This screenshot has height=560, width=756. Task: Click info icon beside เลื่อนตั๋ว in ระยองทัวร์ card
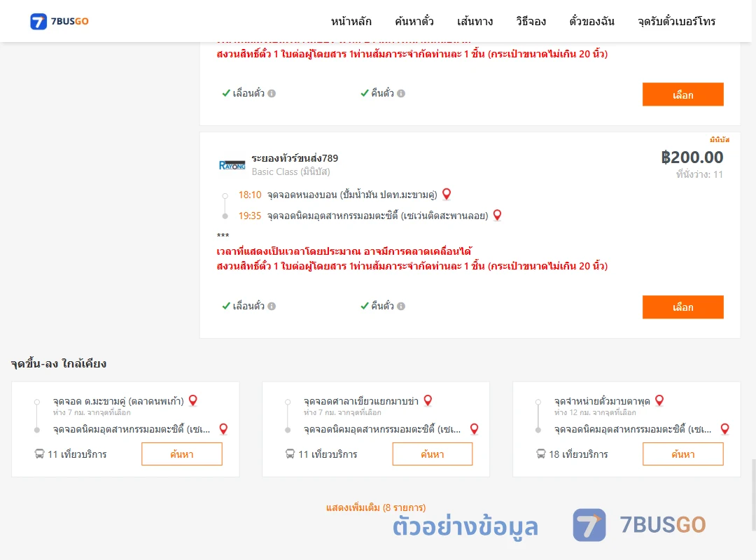pos(272,307)
